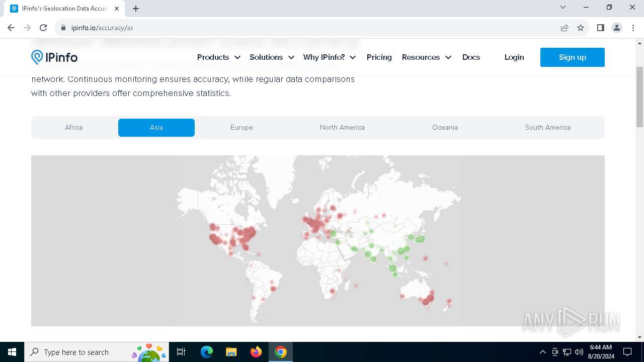Open the tab search dropdown

[563, 7]
